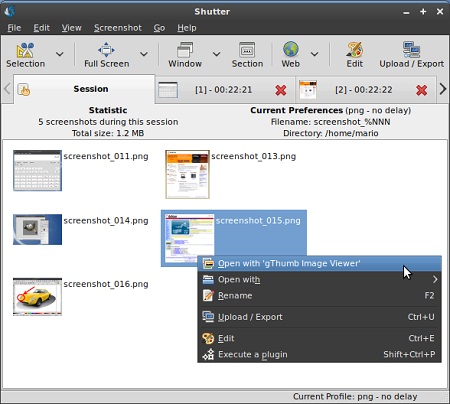The height and width of the screenshot is (404, 450).
Task: Select the screenshot_016.png car thumbnail
Action: (x=37, y=297)
